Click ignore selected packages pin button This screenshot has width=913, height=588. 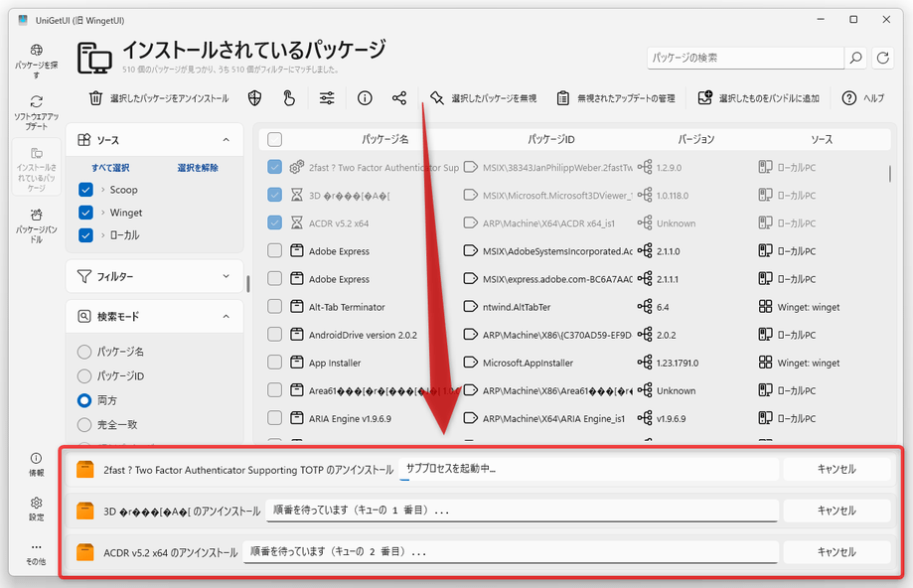coord(483,98)
